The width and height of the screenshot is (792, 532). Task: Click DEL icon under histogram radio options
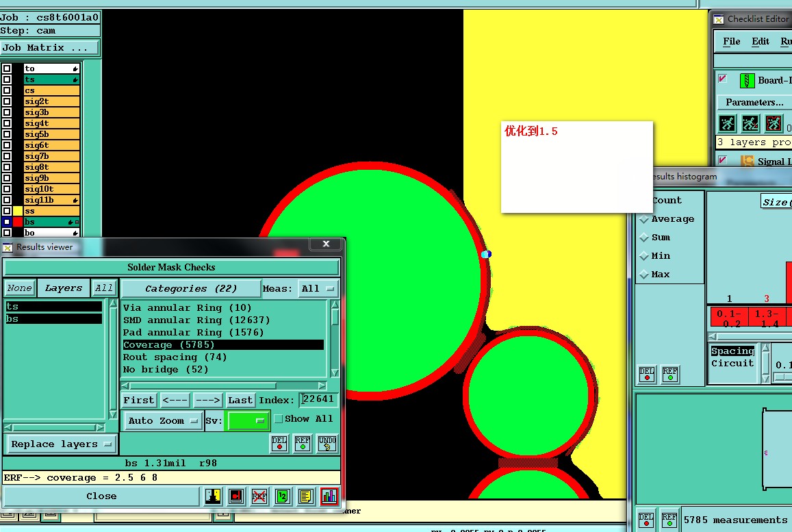647,375
